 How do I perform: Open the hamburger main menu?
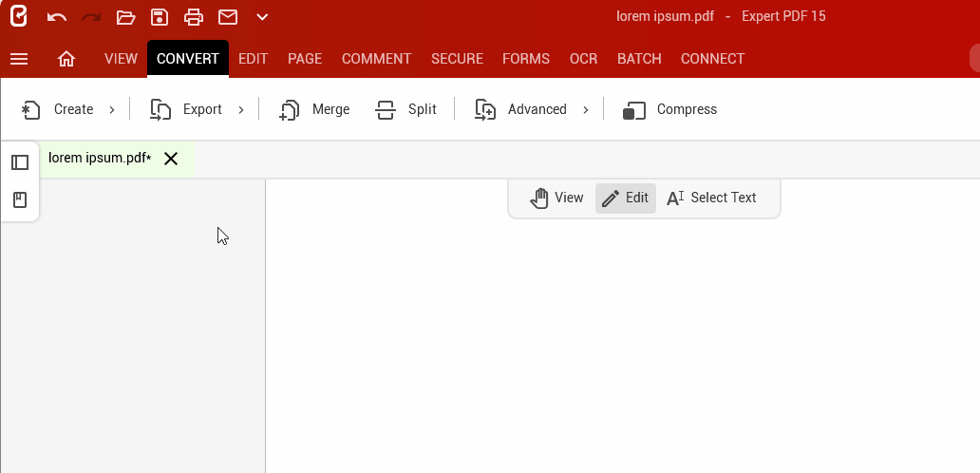click(x=19, y=59)
